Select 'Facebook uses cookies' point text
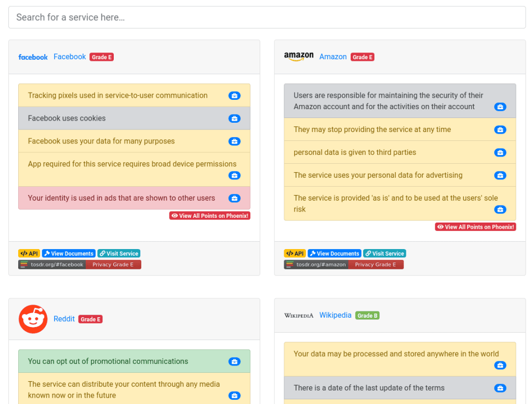This screenshot has height=404, width=532. point(67,118)
